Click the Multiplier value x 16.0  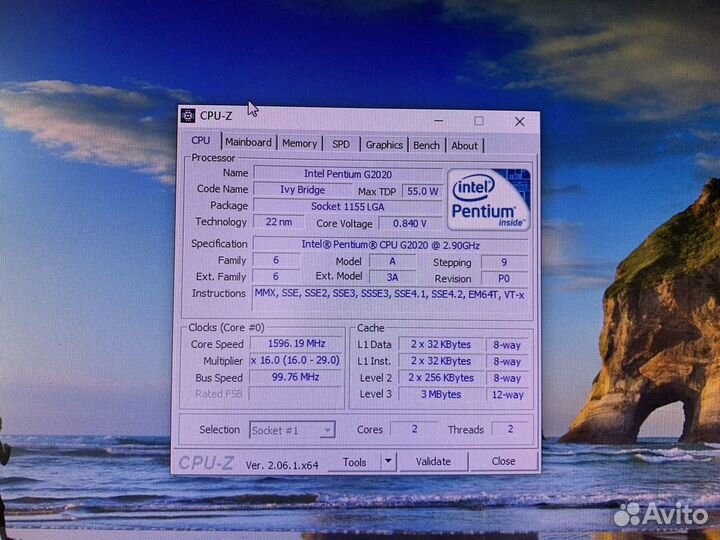[296, 360]
